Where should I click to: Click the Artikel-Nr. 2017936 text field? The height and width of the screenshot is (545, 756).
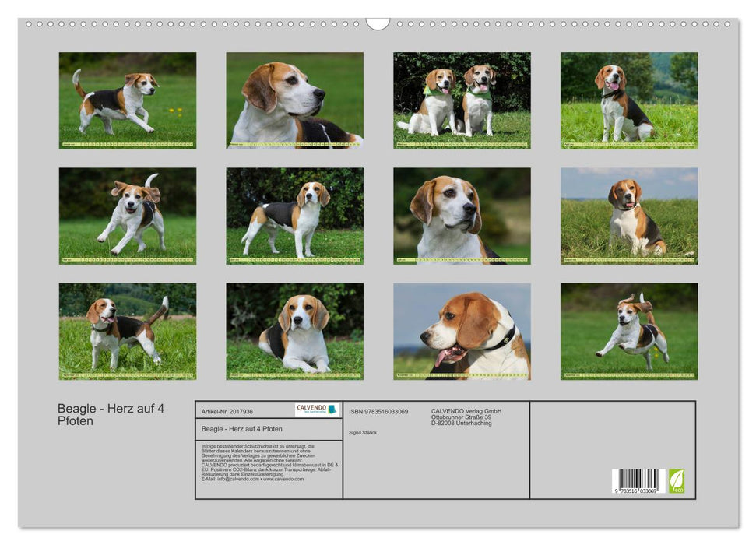click(227, 412)
